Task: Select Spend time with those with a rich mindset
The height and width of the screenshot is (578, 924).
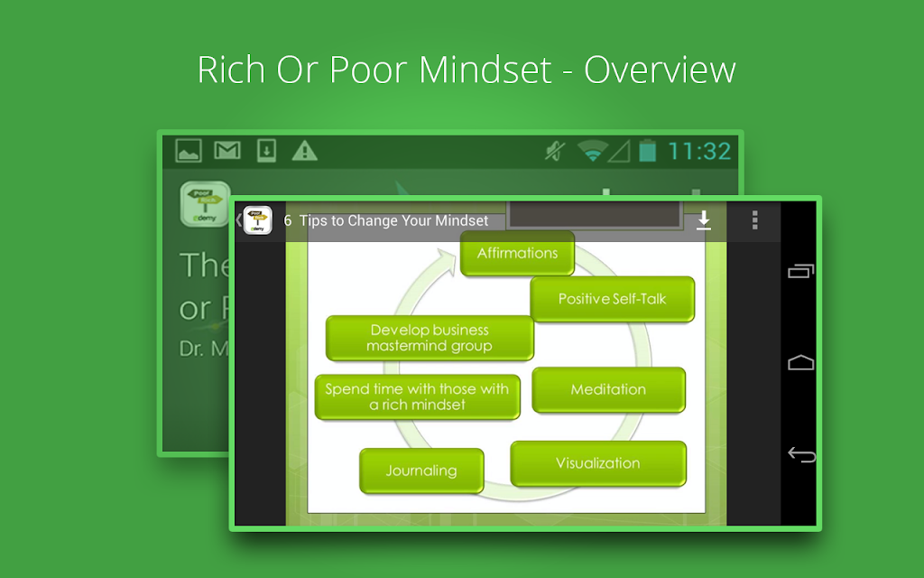Action: pos(417,397)
